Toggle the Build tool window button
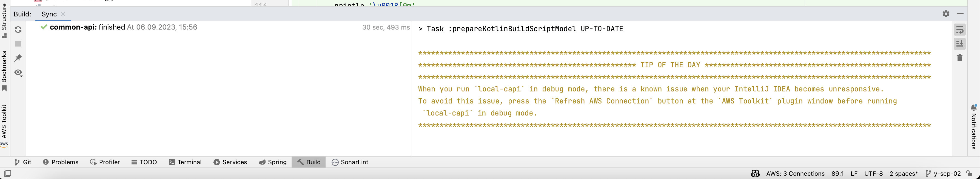This screenshot has width=980, height=179. pos(309,162)
